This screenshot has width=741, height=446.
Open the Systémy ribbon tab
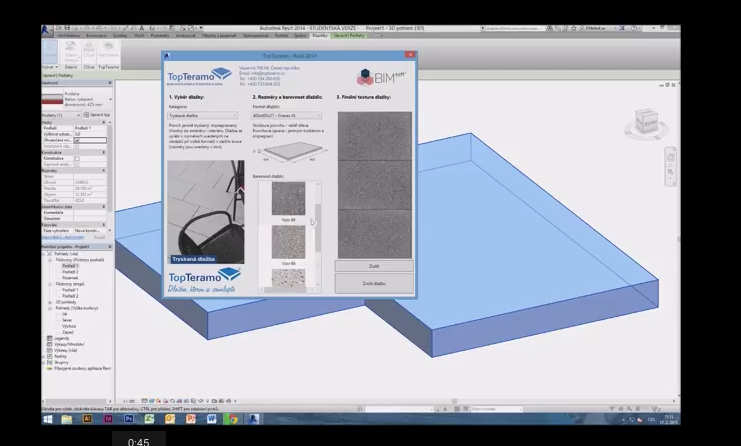click(120, 35)
